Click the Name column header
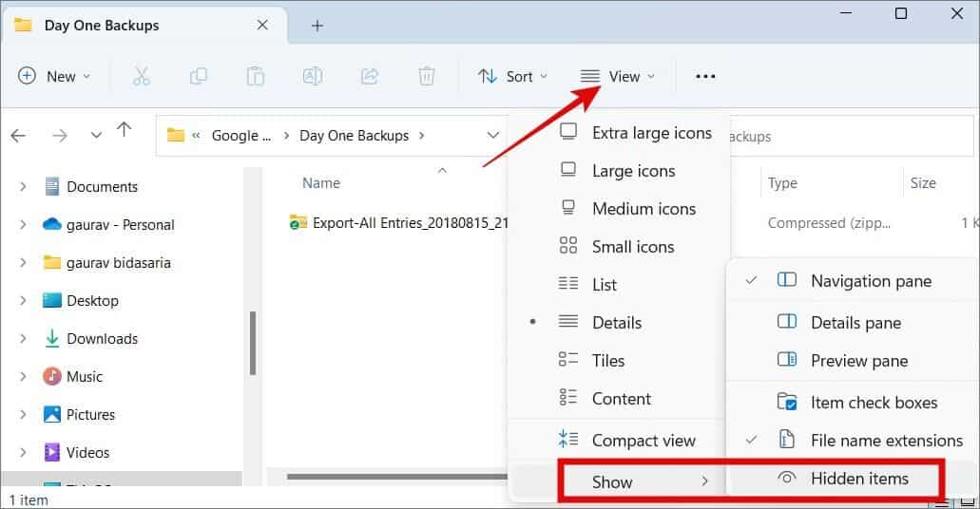The width and height of the screenshot is (980, 509). [x=321, y=183]
